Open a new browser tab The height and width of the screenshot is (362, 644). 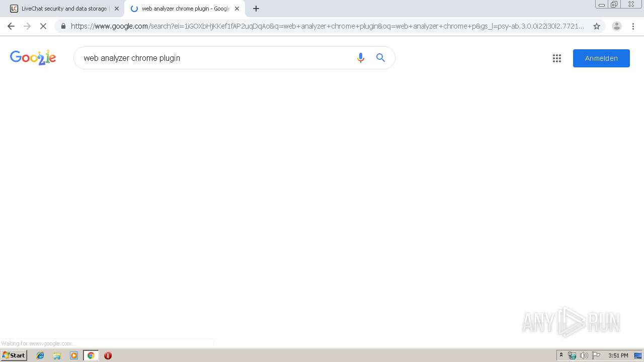[x=256, y=9]
